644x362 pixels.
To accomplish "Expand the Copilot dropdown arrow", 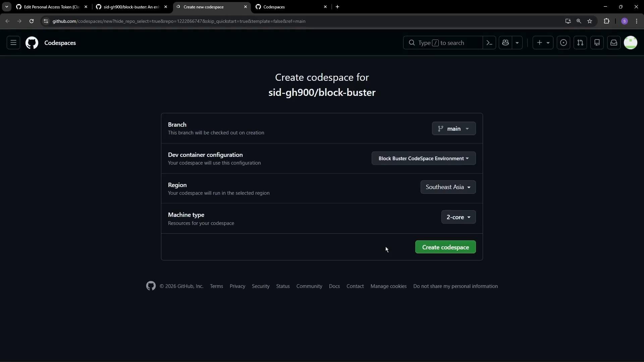I will click(x=517, y=43).
